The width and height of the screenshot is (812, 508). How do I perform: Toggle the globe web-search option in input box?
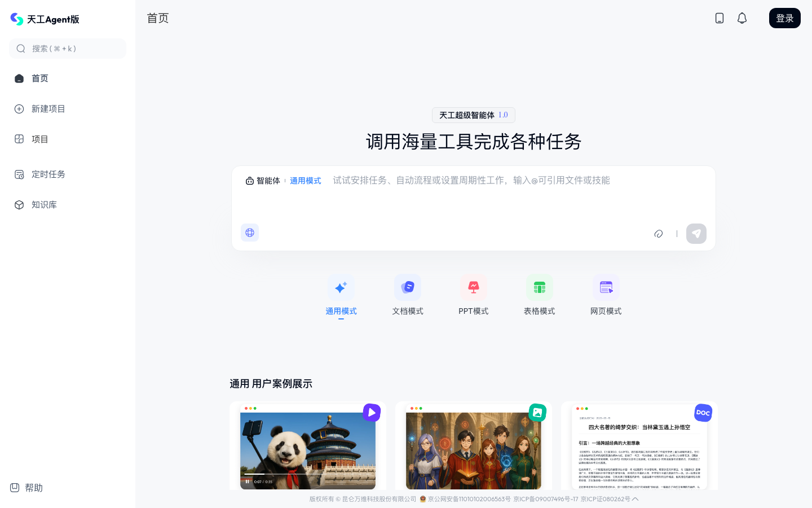(x=250, y=232)
